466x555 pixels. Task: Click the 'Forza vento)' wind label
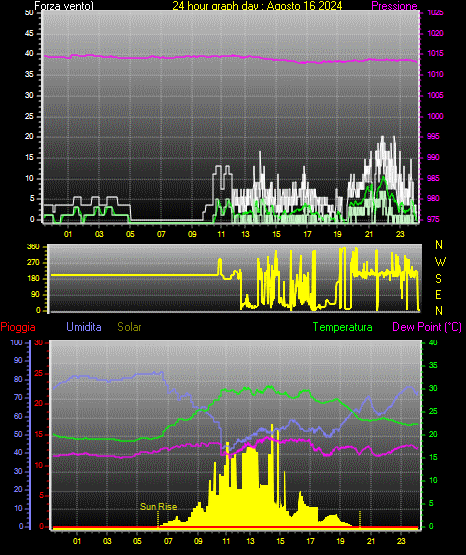coord(64,6)
